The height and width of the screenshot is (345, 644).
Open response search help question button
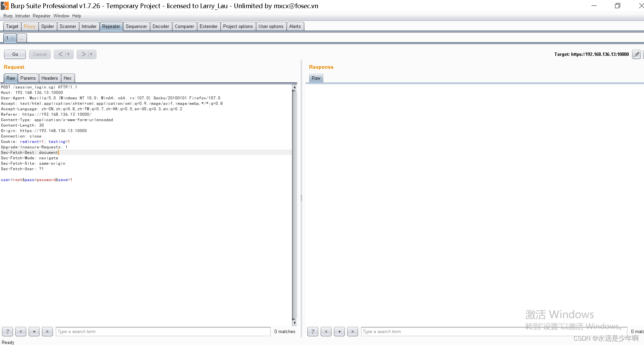313,331
